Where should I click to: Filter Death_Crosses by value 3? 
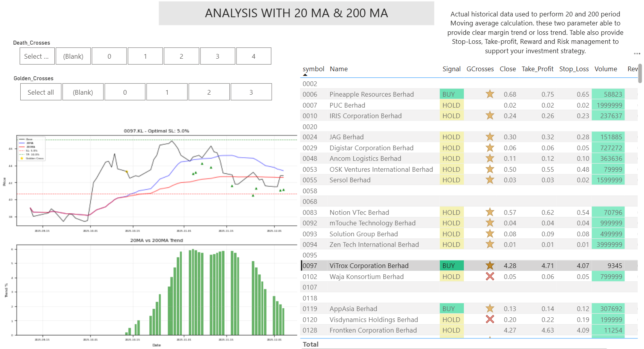tap(218, 56)
